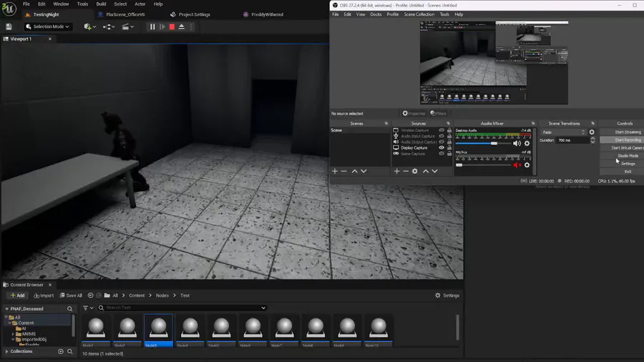Search the FNAF_Deceased source tree
This screenshot has width=644, height=362.
[70, 308]
